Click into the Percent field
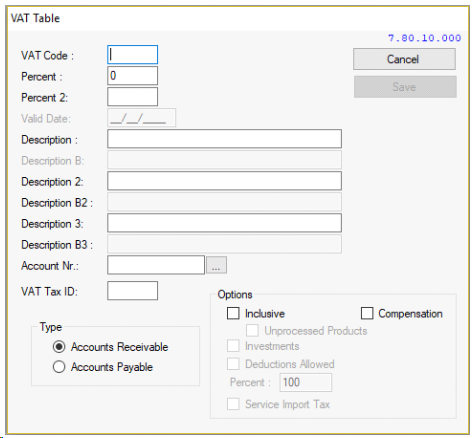The height and width of the screenshot is (438, 474). [x=132, y=76]
